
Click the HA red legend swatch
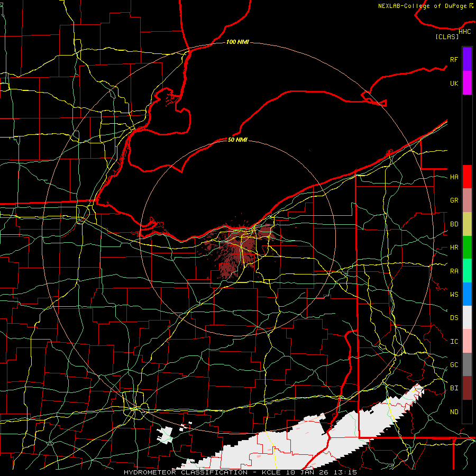point(467,177)
